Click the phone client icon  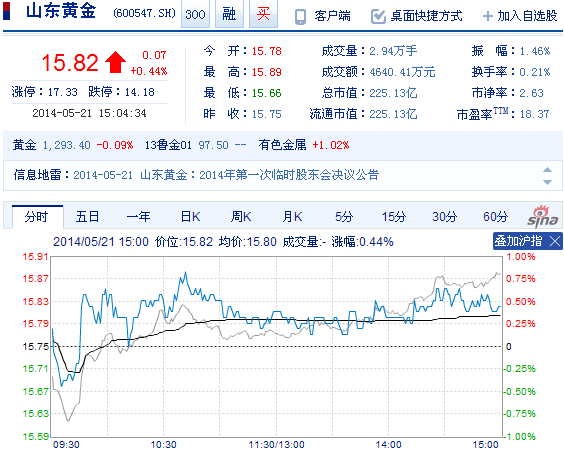coord(300,17)
